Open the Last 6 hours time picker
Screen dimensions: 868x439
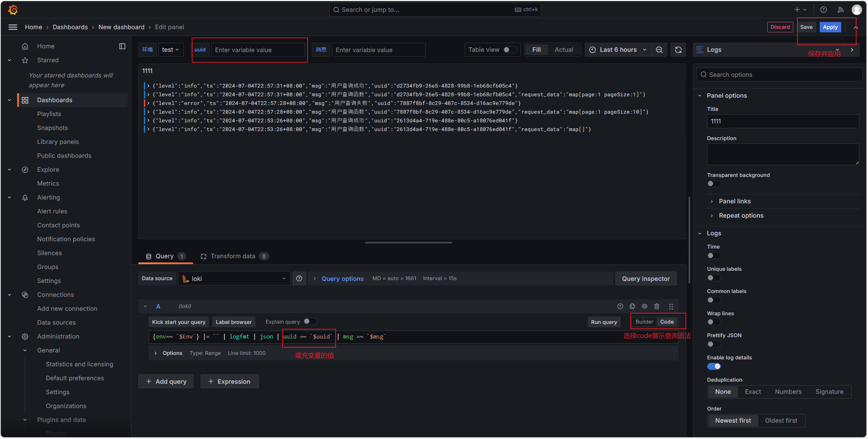coord(618,50)
